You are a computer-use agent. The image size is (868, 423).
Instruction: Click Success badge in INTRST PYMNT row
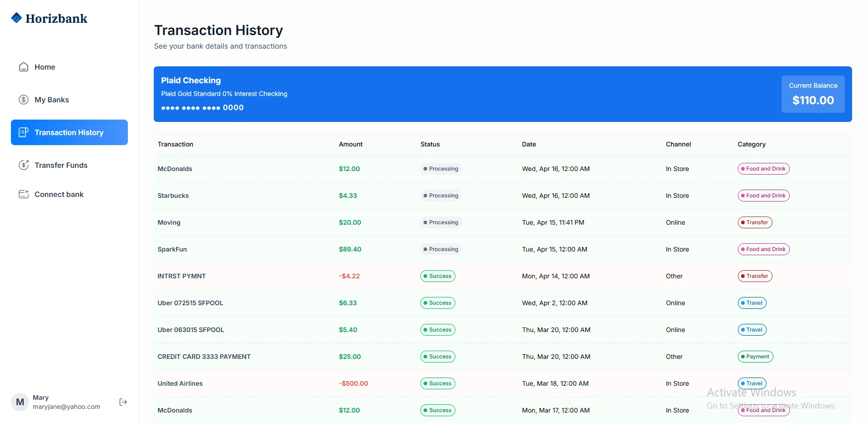438,276
